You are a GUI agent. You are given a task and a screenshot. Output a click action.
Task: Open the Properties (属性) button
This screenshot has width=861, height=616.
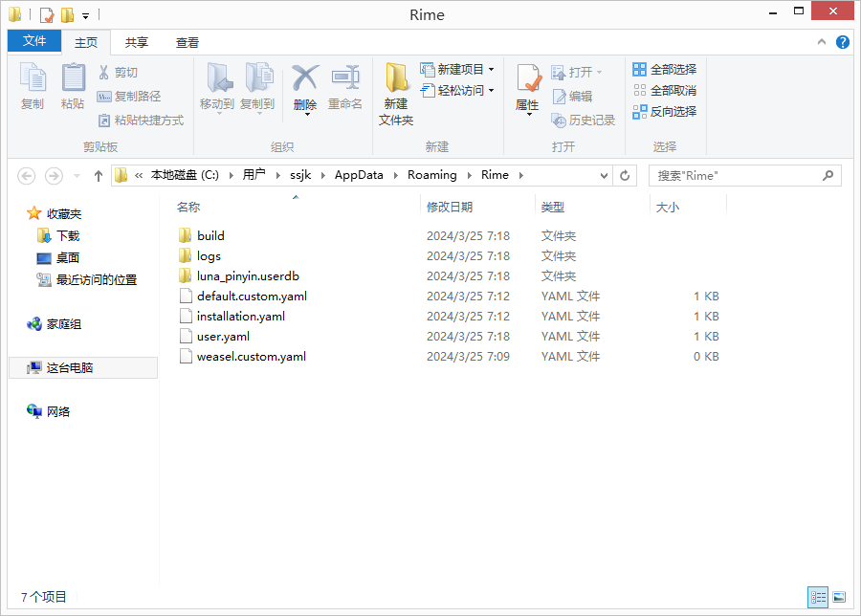point(528,88)
